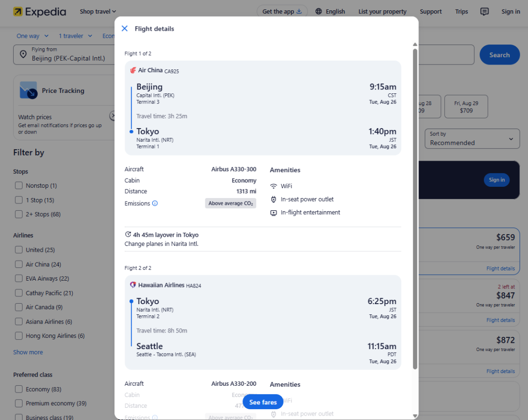Click the in-seat power outlet icon
Viewport: 528px width, 420px height.
(x=274, y=199)
